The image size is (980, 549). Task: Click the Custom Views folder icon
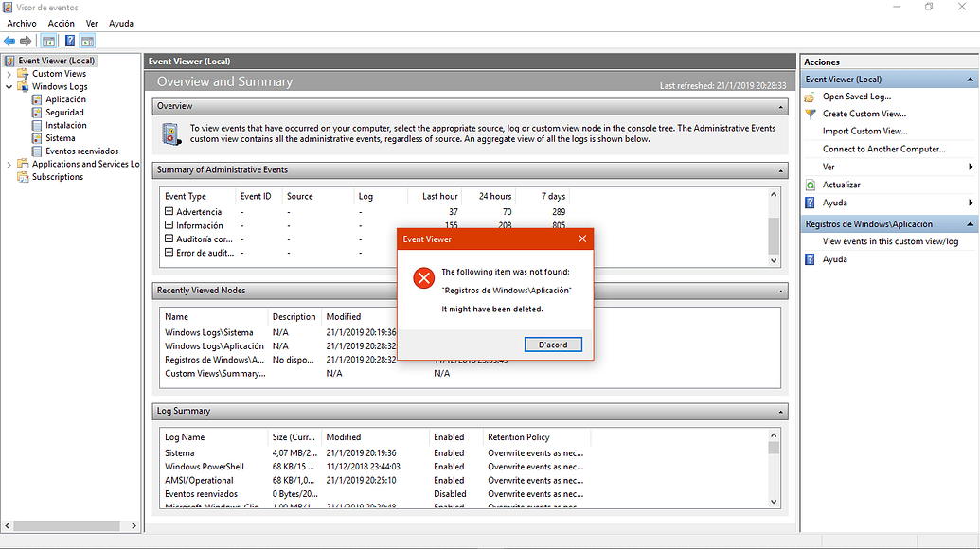(23, 74)
